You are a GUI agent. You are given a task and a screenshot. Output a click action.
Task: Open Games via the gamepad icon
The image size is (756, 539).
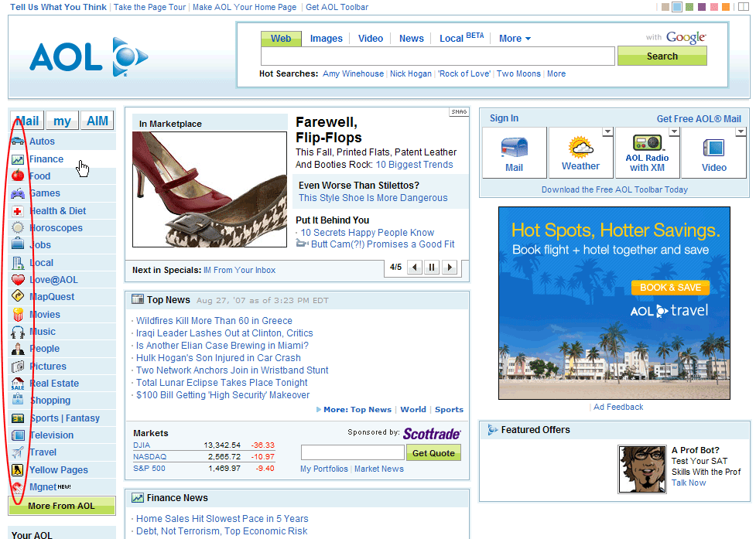[x=18, y=193]
